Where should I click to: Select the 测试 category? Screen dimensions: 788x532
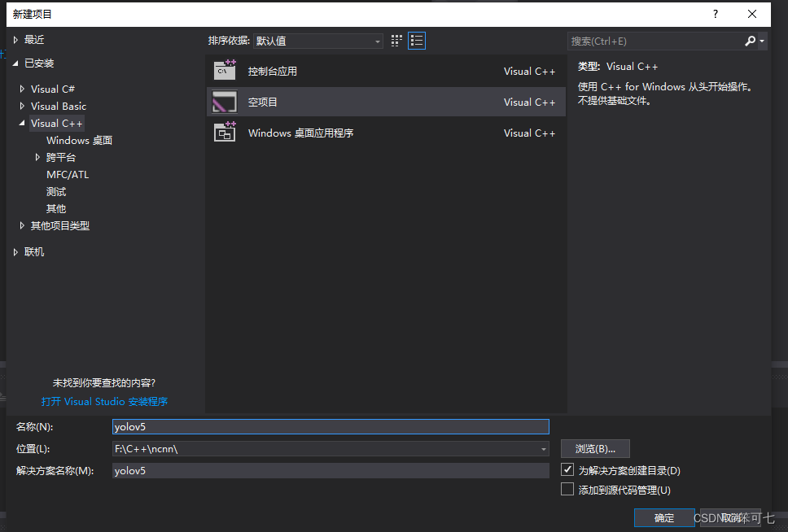(56, 191)
